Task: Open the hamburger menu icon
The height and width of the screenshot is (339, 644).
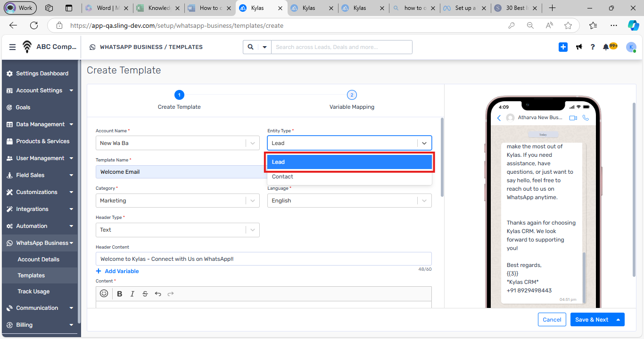Action: click(x=12, y=47)
